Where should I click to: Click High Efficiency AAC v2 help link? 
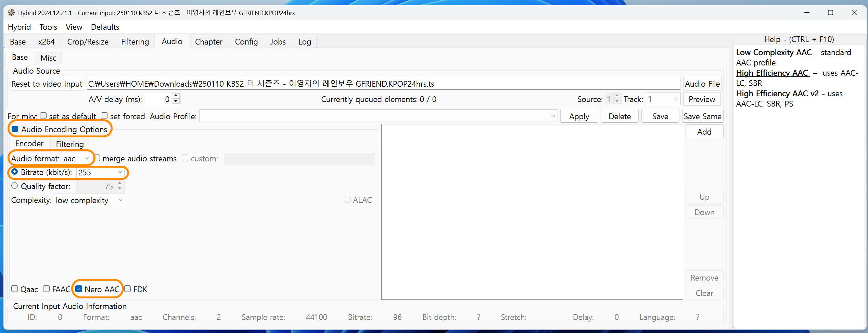click(x=780, y=94)
